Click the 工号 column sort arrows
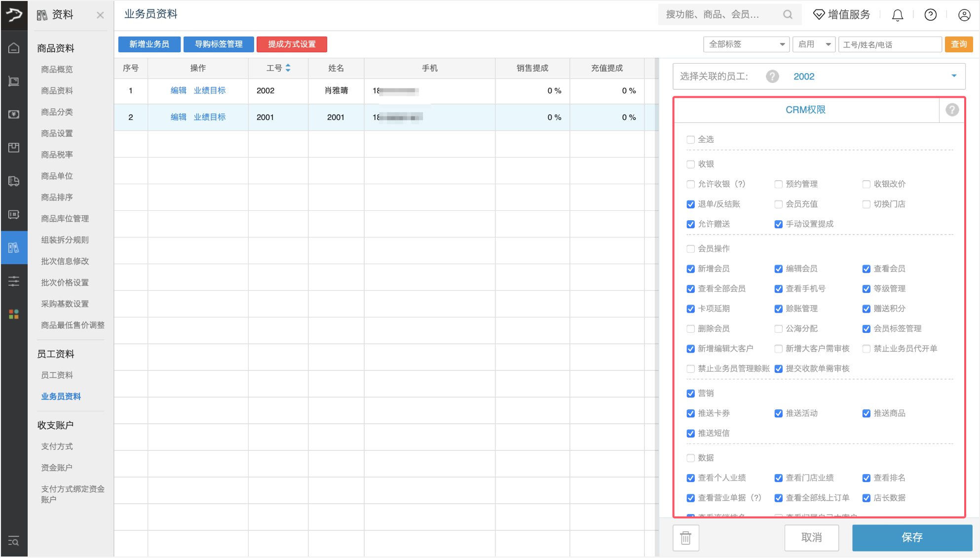This screenshot has width=980, height=558. click(x=288, y=68)
